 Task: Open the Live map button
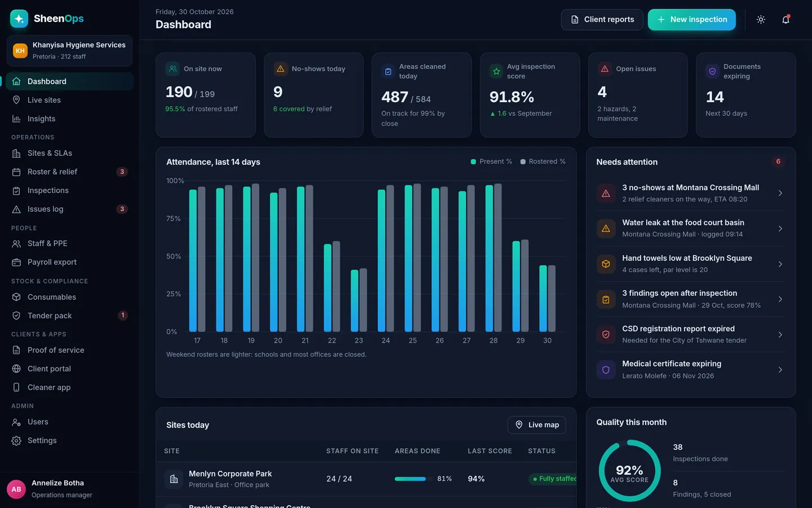[x=537, y=425]
